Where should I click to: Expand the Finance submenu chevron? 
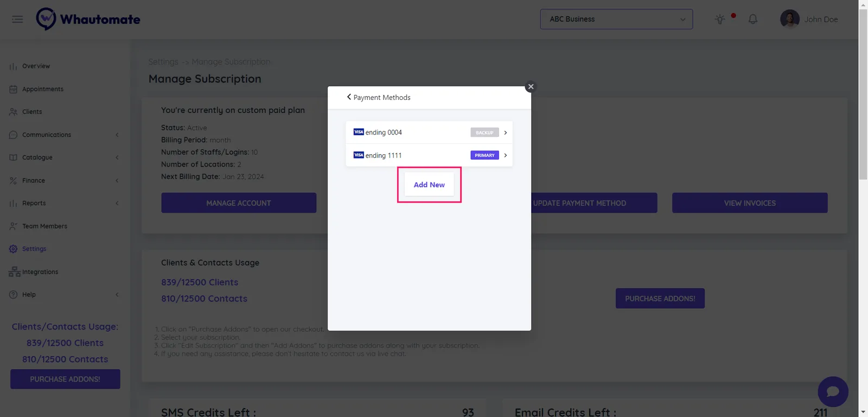pyautogui.click(x=117, y=180)
